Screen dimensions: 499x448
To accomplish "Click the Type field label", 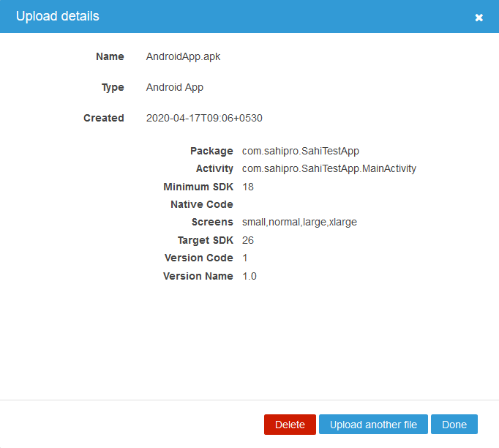I will click(113, 88).
